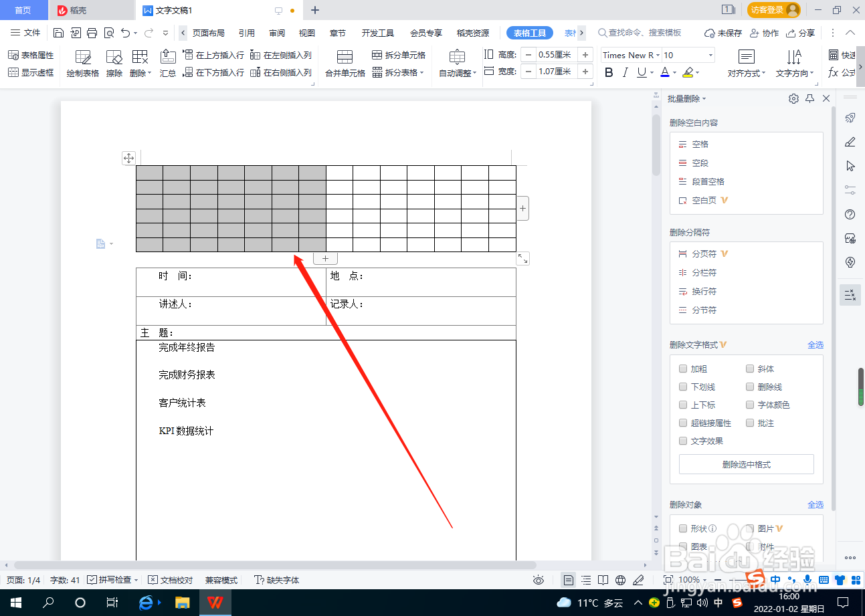Click the rocket icon in right sidebar
This screenshot has height=616, width=865.
850,118
